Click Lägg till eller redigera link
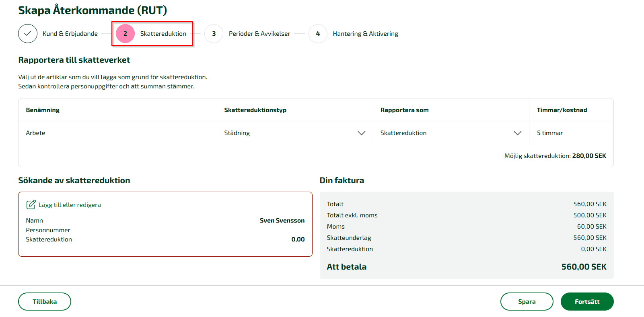This screenshot has width=644, height=317. [70, 205]
